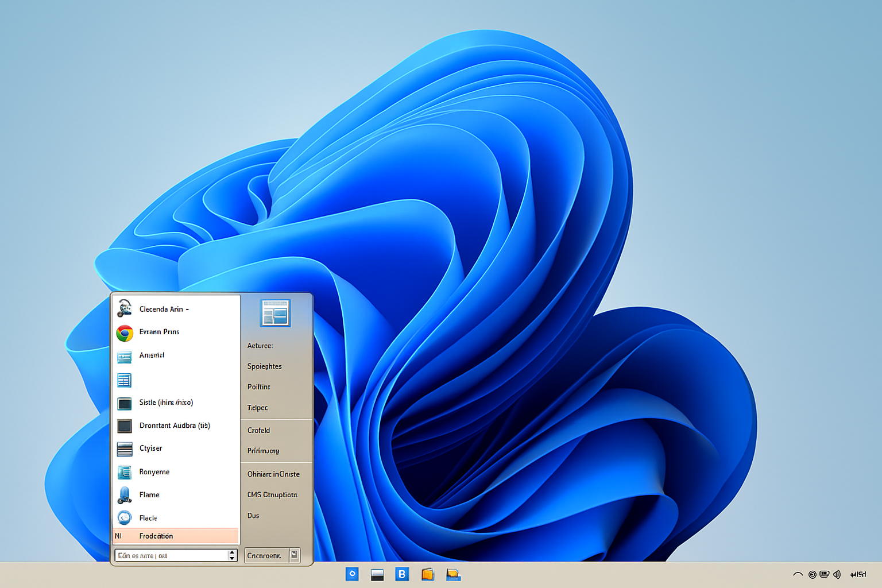Open the blue B app from the taskbar
This screenshot has height=588, width=882.
click(402, 574)
